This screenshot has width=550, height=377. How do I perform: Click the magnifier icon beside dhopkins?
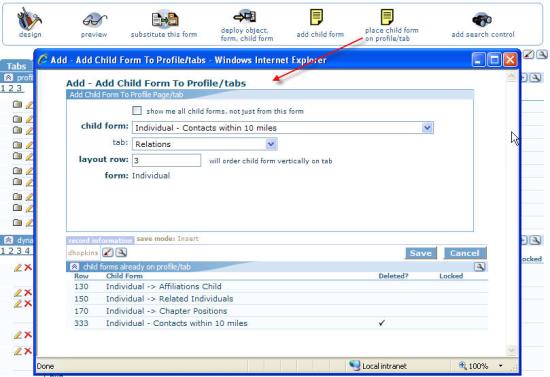click(121, 253)
